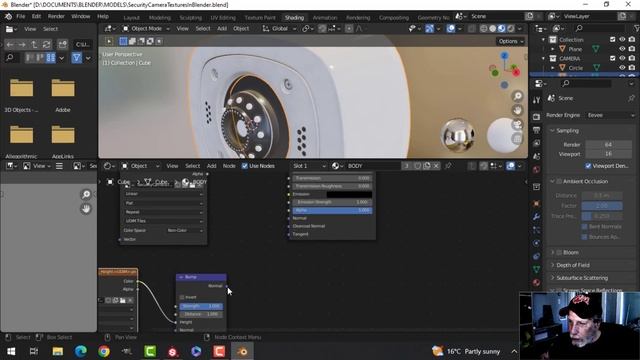This screenshot has width=640, height=360.
Task: Click the zoom icon in 3D viewport
Action: pos(518,96)
